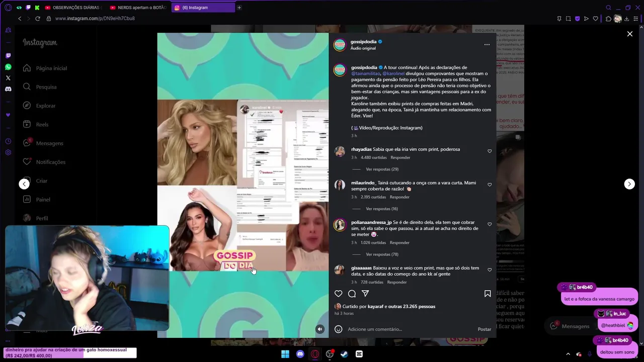View '4.480 curtidas' on rhayadias comment

[373, 157]
